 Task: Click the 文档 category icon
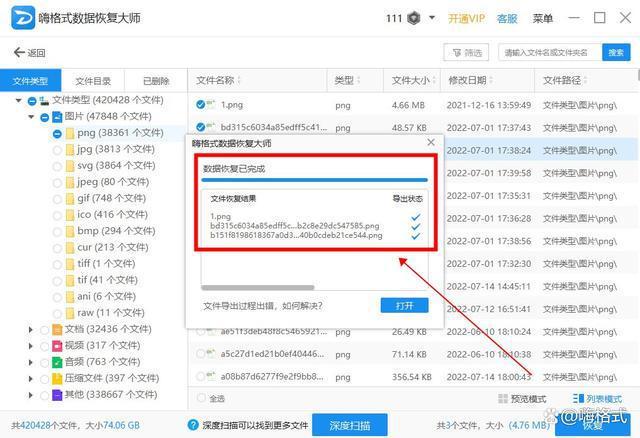57,329
